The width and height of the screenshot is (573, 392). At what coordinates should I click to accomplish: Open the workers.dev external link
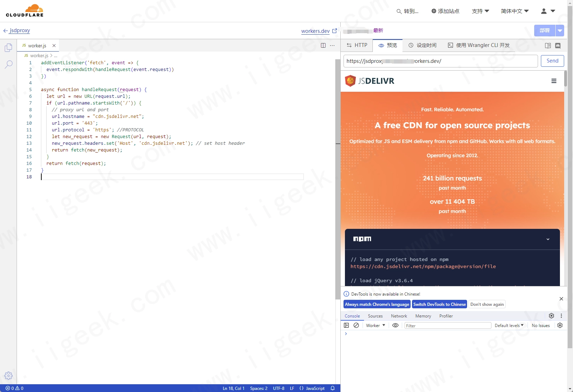pos(319,31)
